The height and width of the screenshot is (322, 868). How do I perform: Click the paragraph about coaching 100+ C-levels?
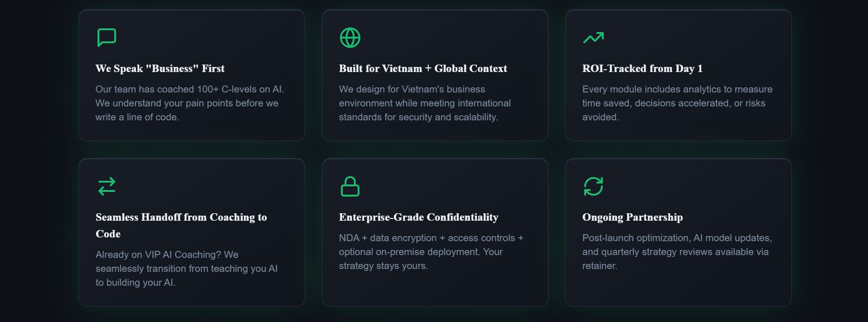pyautogui.click(x=189, y=103)
